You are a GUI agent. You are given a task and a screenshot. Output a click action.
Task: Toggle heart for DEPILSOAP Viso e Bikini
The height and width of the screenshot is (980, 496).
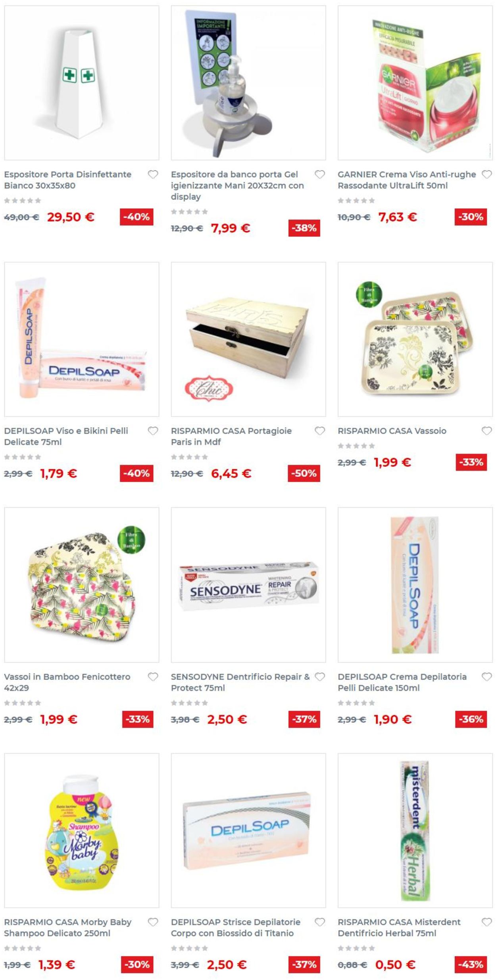click(x=153, y=431)
